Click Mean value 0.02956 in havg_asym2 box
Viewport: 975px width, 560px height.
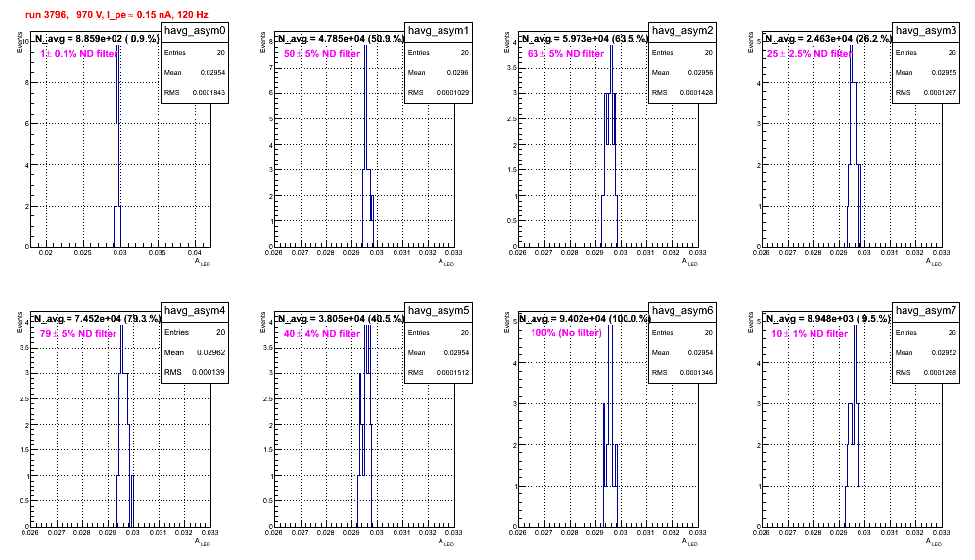(x=700, y=72)
